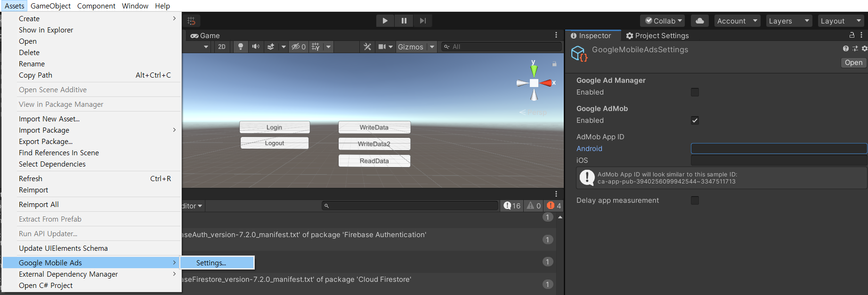Click the Play button in the toolbar

pyautogui.click(x=385, y=21)
